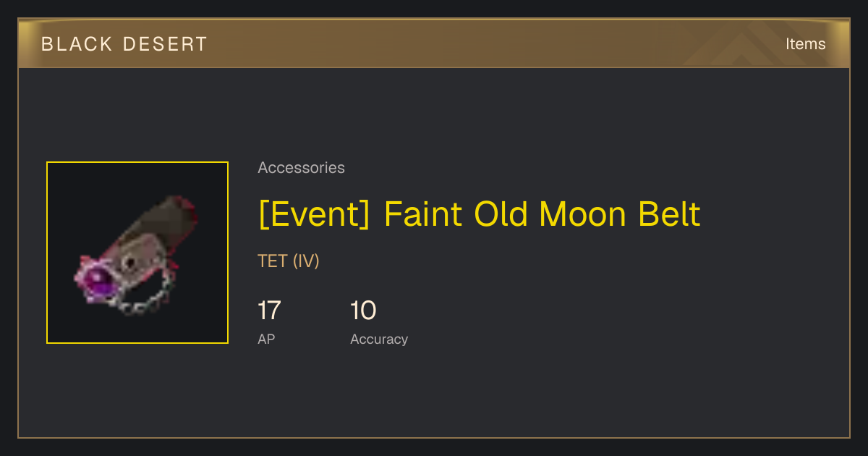Viewport: 868px width, 456px height.
Task: Click the purple gem on belt icon
Action: tap(98, 279)
